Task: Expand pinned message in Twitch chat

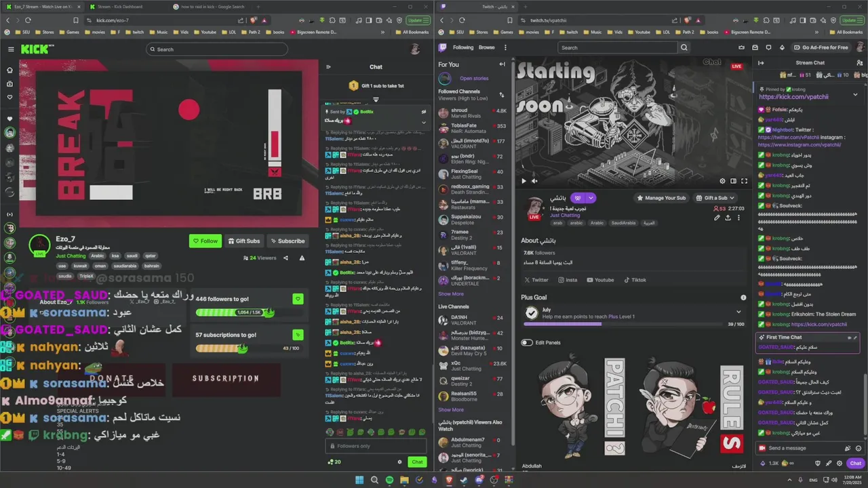Action: (855, 94)
